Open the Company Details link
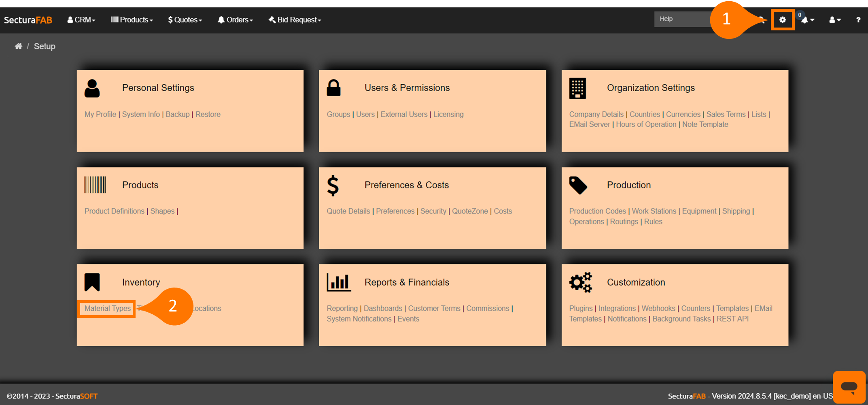The image size is (868, 405). point(596,114)
